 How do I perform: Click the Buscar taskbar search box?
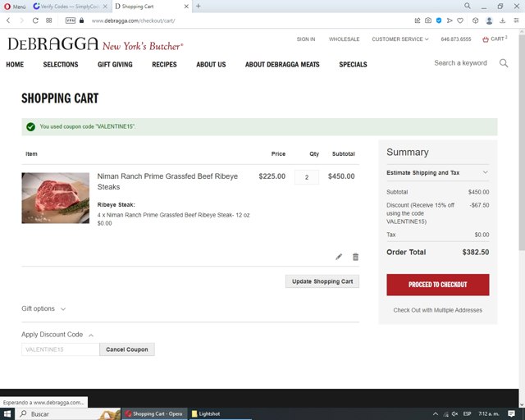tap(67, 414)
